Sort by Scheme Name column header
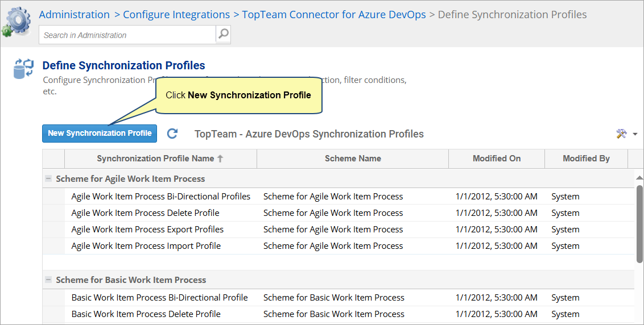The height and width of the screenshot is (325, 644). coord(353,159)
